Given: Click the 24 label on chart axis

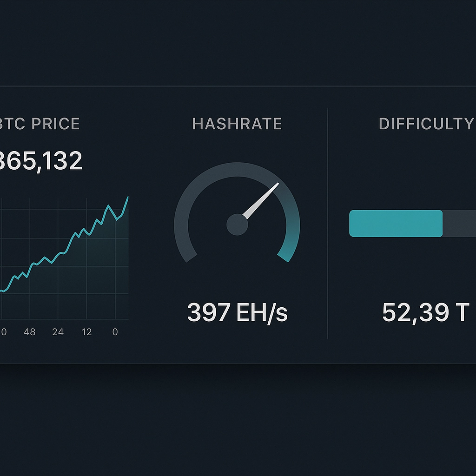Looking at the screenshot, I should click(x=58, y=332).
